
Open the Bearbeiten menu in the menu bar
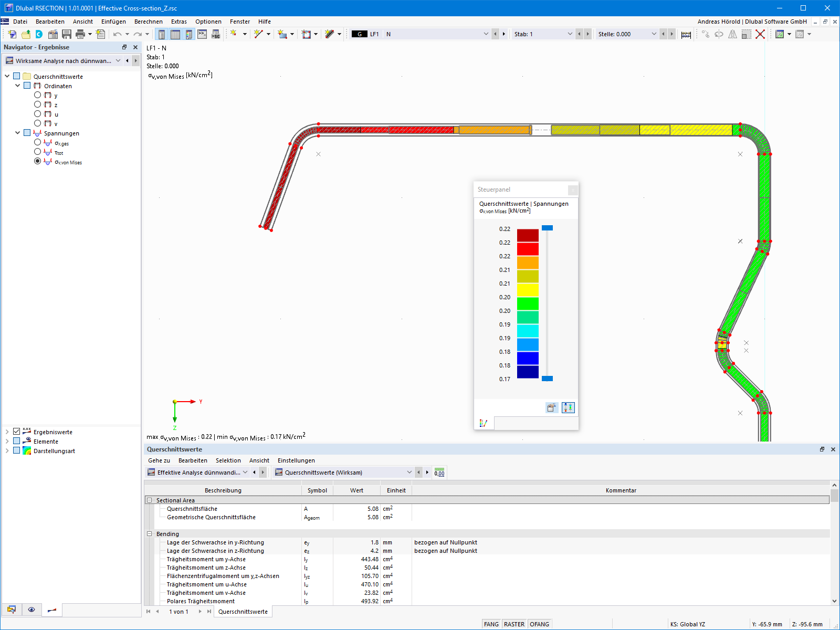(x=50, y=22)
